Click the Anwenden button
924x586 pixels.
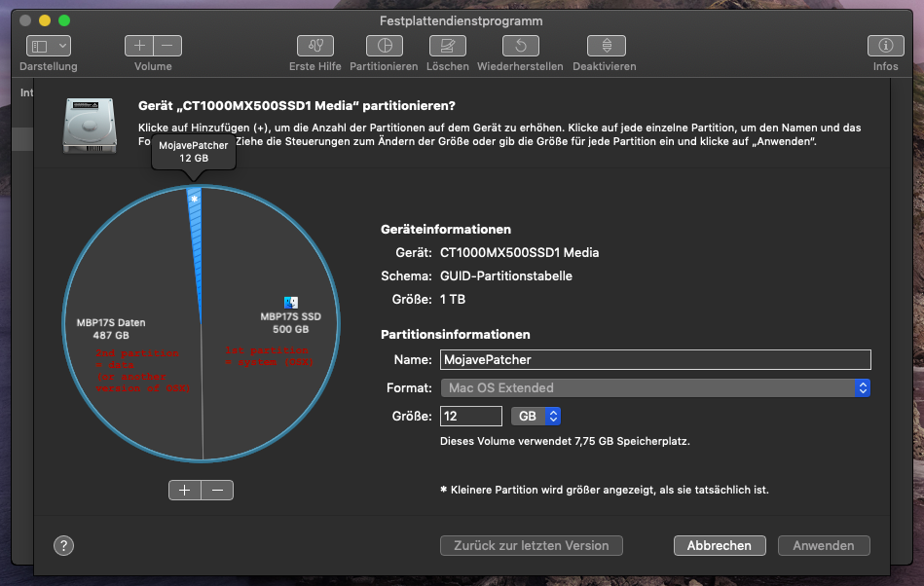coord(824,545)
